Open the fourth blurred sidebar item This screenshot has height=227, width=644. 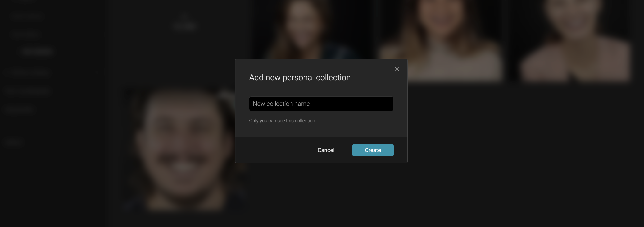click(28, 73)
